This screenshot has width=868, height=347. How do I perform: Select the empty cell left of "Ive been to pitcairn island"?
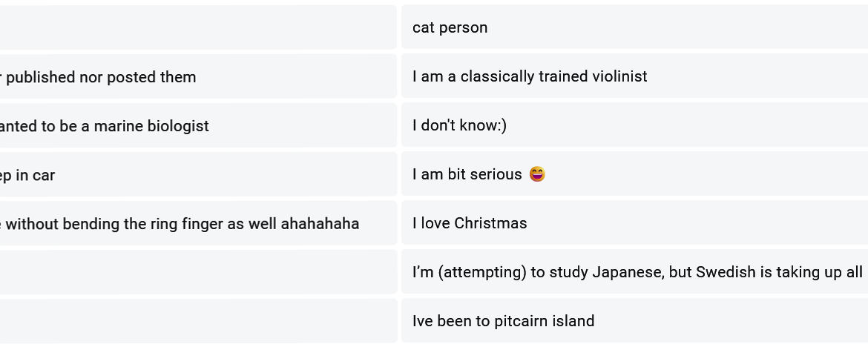[197, 321]
